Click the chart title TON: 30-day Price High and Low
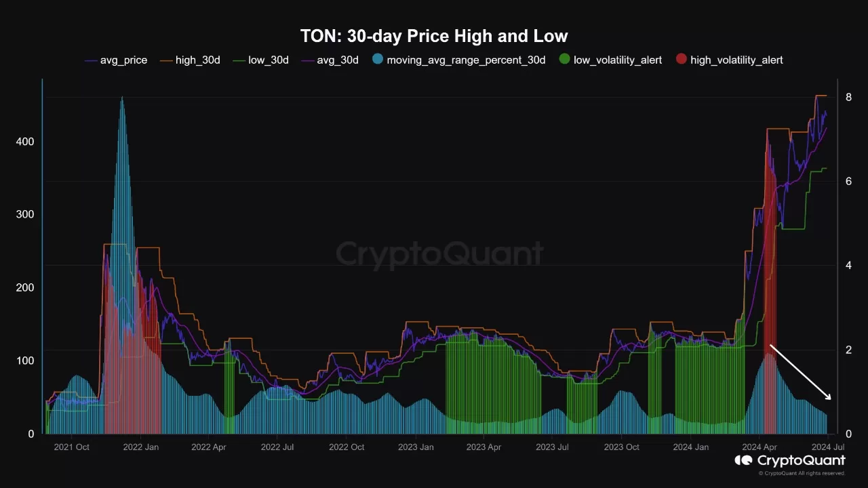Image resolution: width=868 pixels, height=488 pixels. click(x=434, y=36)
